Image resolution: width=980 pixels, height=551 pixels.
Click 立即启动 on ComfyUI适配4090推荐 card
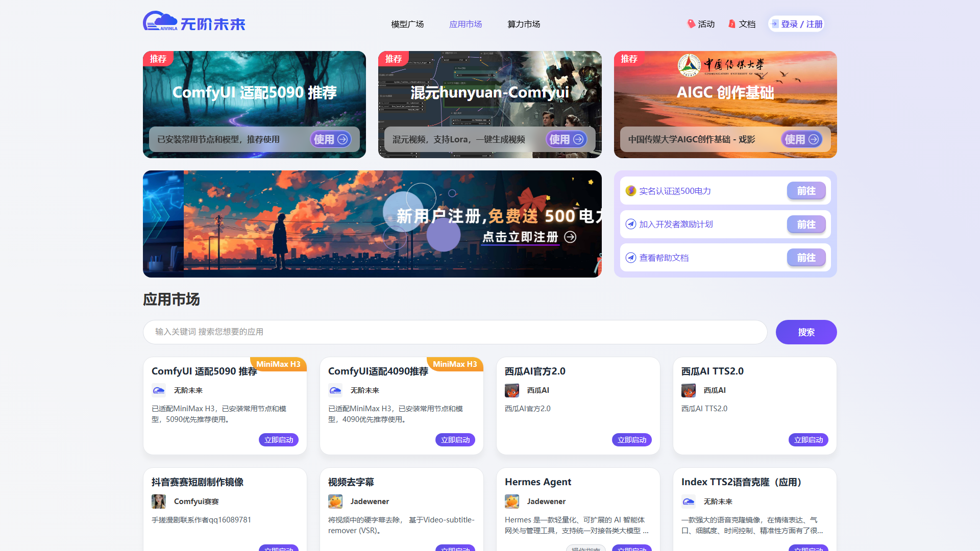coord(455,440)
